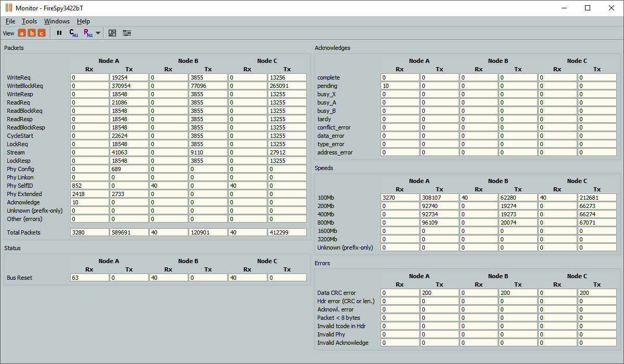Click the Errors section heading
This screenshot has height=364, width=624.
(x=322, y=263)
